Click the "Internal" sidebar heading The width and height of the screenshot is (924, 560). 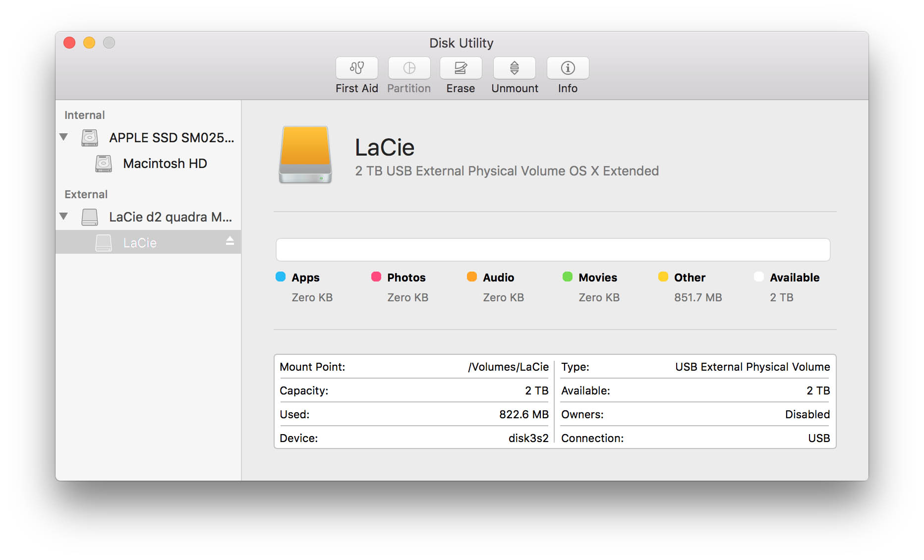point(85,115)
